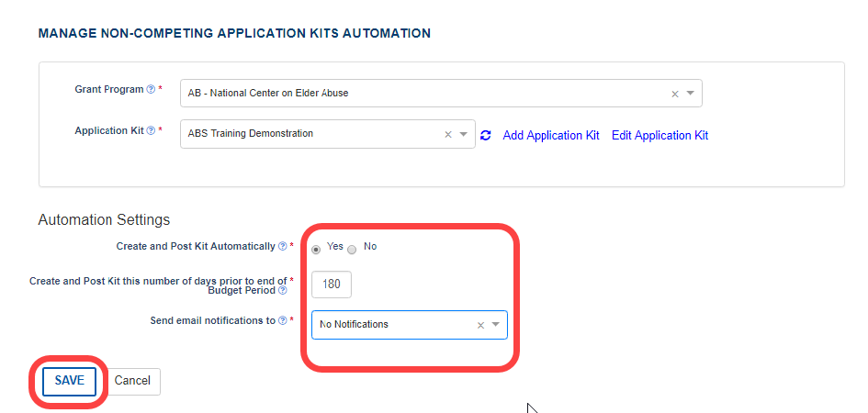Clear the No Notifications selection

click(480, 325)
